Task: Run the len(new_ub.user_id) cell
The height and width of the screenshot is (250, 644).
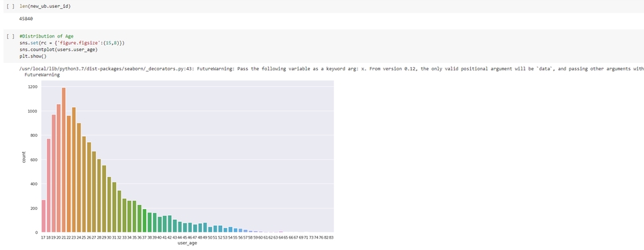Action: (10, 7)
